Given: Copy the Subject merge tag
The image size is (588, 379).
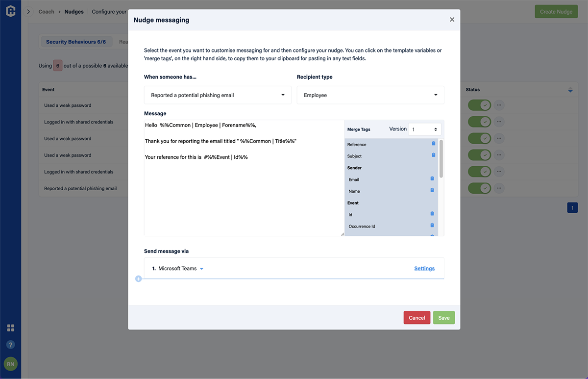Looking at the screenshot, I should [433, 155].
